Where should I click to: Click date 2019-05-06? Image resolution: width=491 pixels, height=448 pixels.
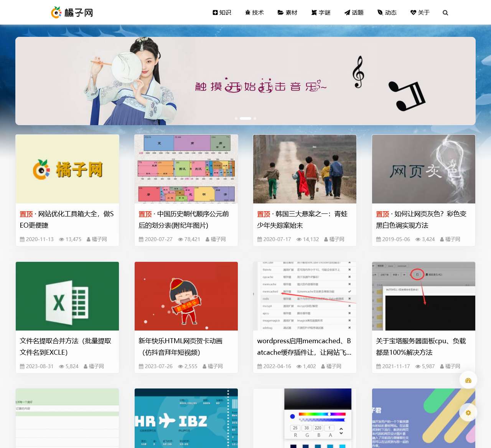(x=396, y=239)
